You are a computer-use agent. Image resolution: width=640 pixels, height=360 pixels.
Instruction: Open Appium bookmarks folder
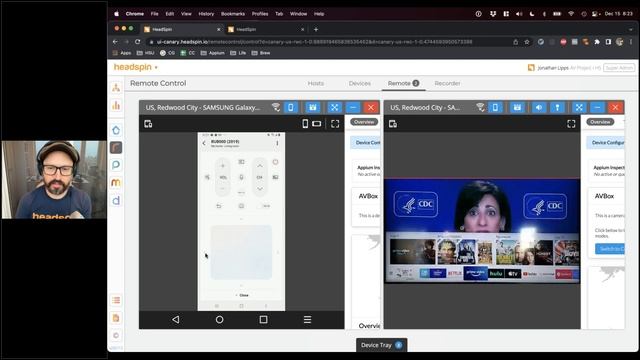coord(213,53)
